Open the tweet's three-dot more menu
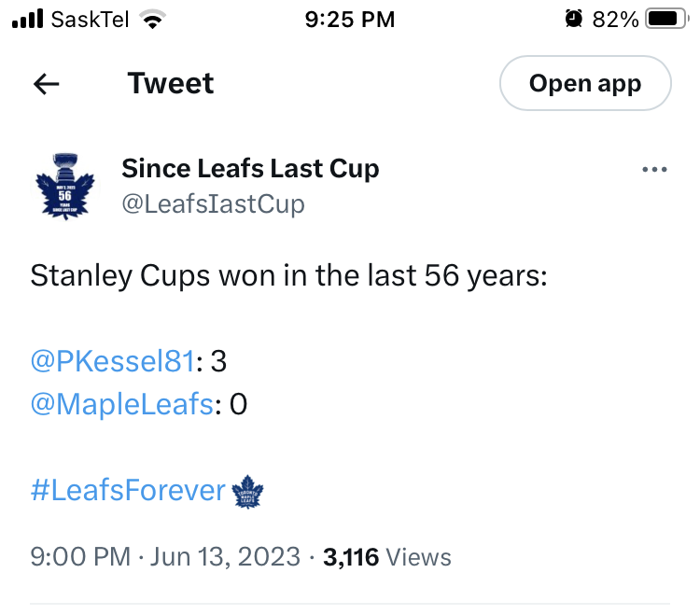 (x=655, y=170)
